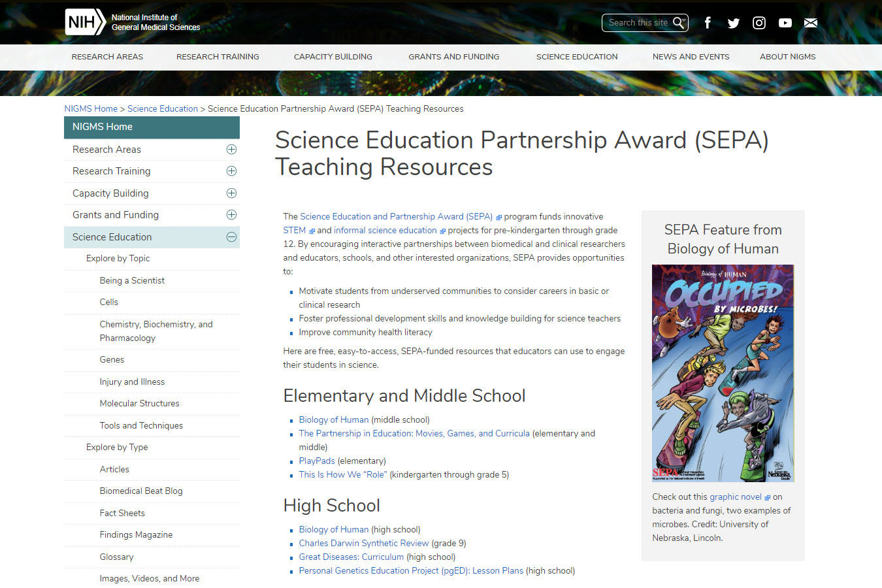This screenshot has width=882, height=588.
Task: Click the Biology of Human middle school link
Action: click(333, 419)
